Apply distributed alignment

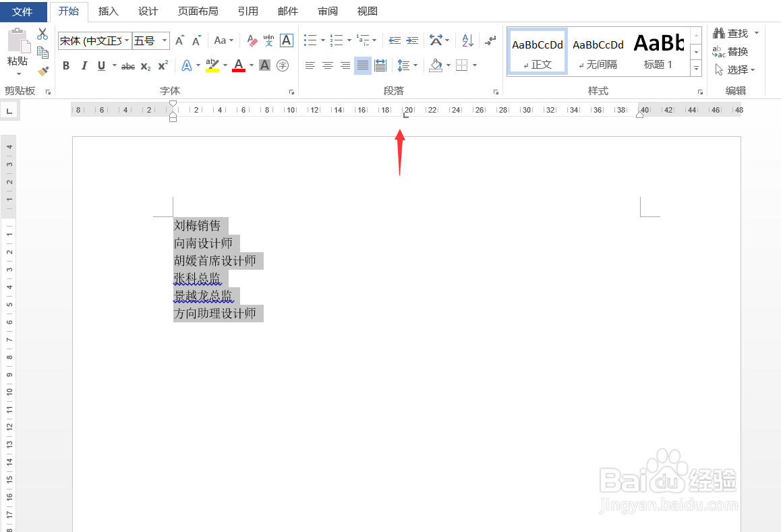[380, 65]
